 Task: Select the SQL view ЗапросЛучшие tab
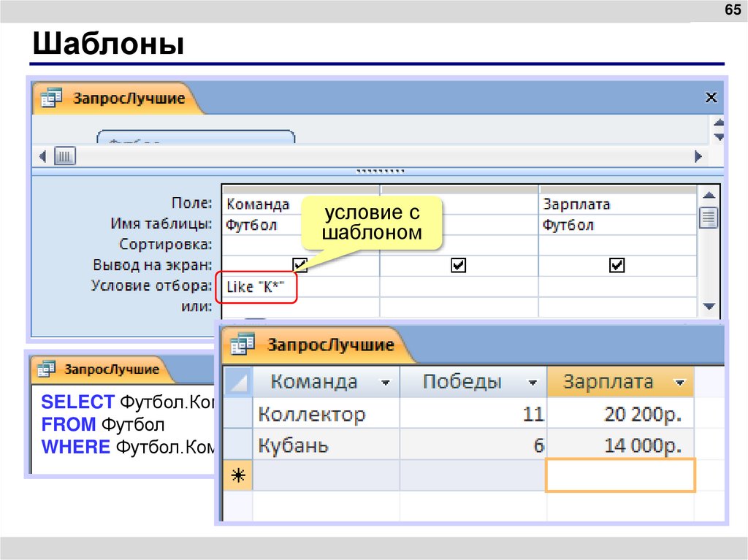click(x=102, y=369)
